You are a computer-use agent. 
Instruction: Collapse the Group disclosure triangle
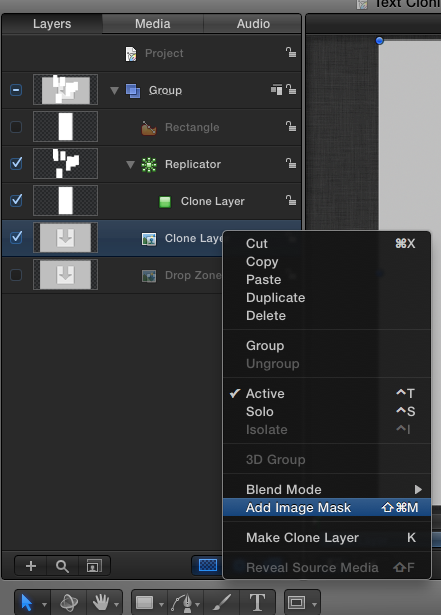[114, 91]
